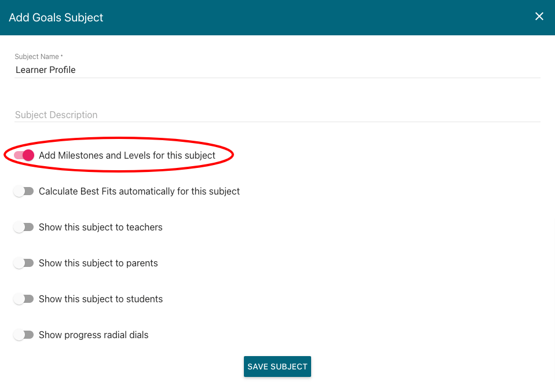Enable the Calculate Best Fits automatically switch
The height and width of the screenshot is (392, 555).
24,192
